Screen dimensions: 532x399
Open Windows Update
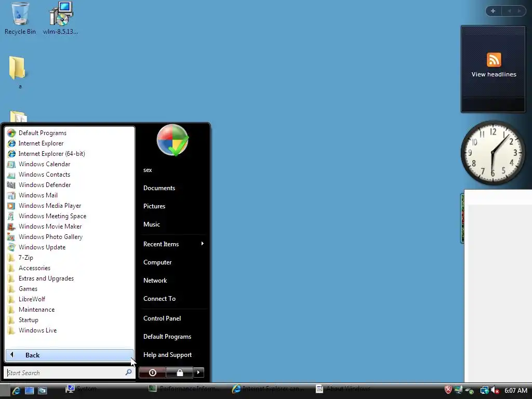point(70,247)
